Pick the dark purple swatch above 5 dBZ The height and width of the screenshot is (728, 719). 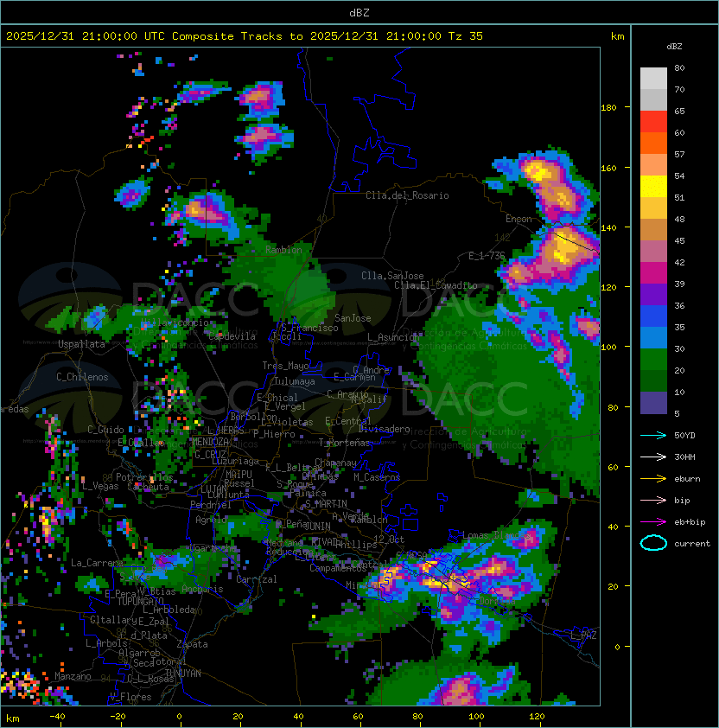[653, 403]
